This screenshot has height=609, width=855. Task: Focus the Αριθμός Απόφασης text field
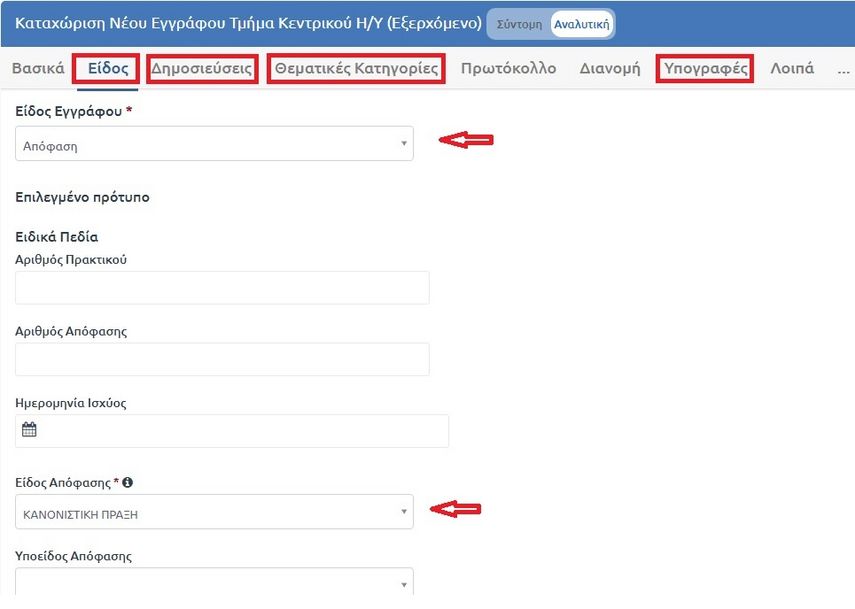click(x=222, y=360)
